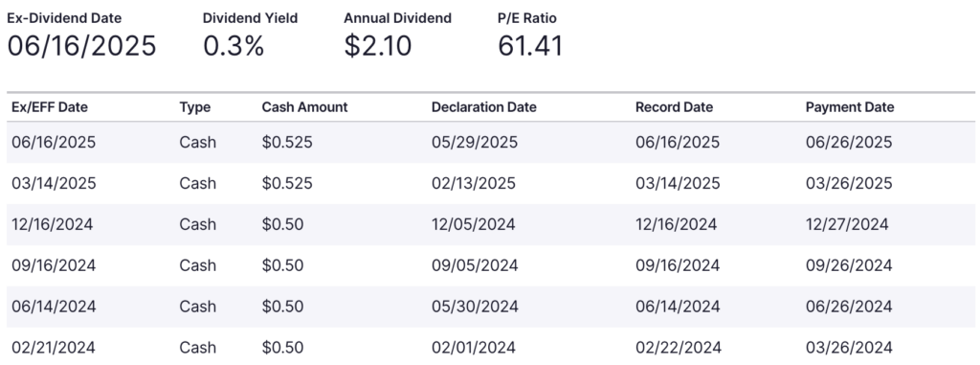The width and height of the screenshot is (980, 365).
Task: Select the Declaration Date column header
Action: [483, 107]
